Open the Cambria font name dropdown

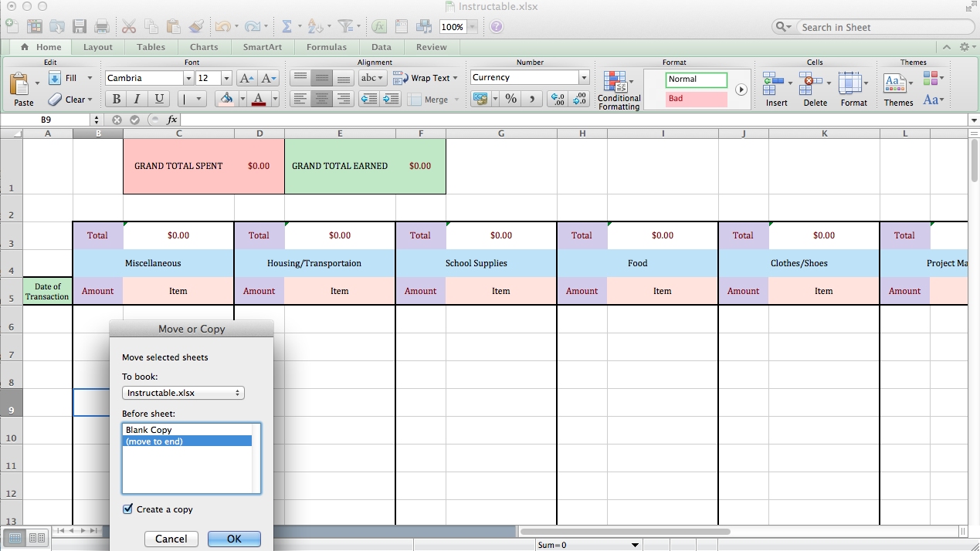188,78
